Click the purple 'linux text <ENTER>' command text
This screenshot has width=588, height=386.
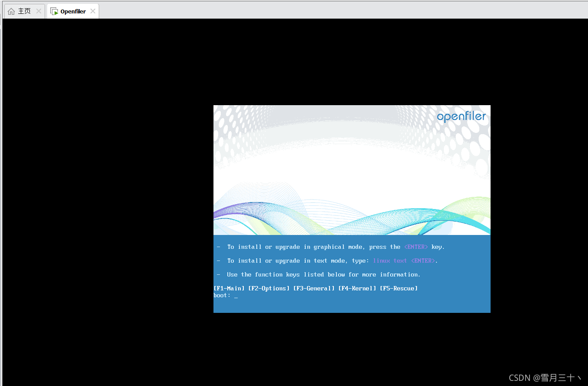tap(404, 261)
